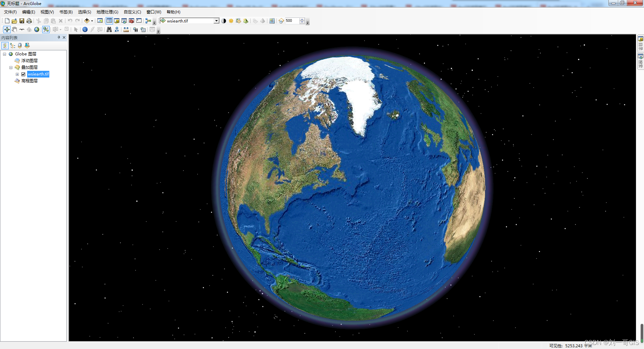
Task: Collapse the Globe 图层 tree node
Action: (x=5, y=54)
